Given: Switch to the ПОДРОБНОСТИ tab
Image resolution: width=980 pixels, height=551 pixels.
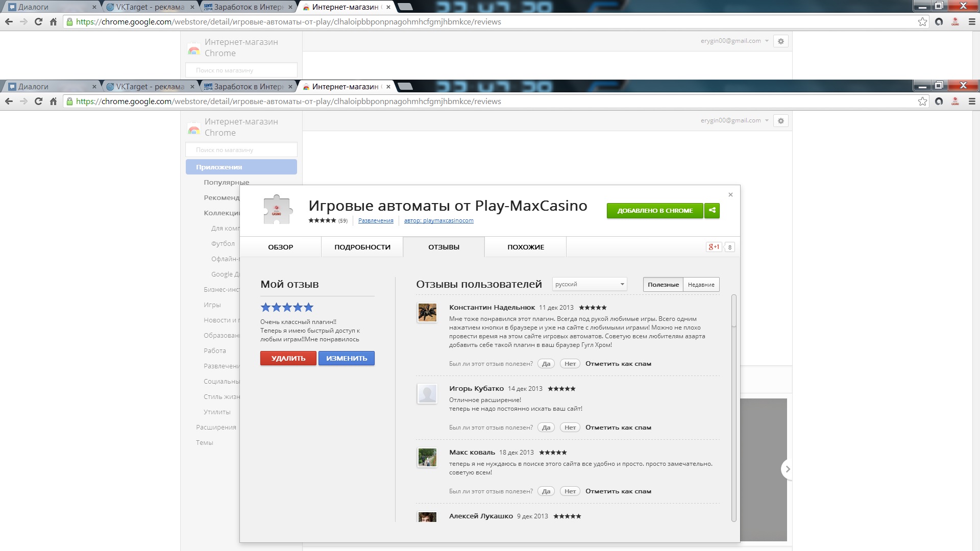Looking at the screenshot, I should [362, 247].
